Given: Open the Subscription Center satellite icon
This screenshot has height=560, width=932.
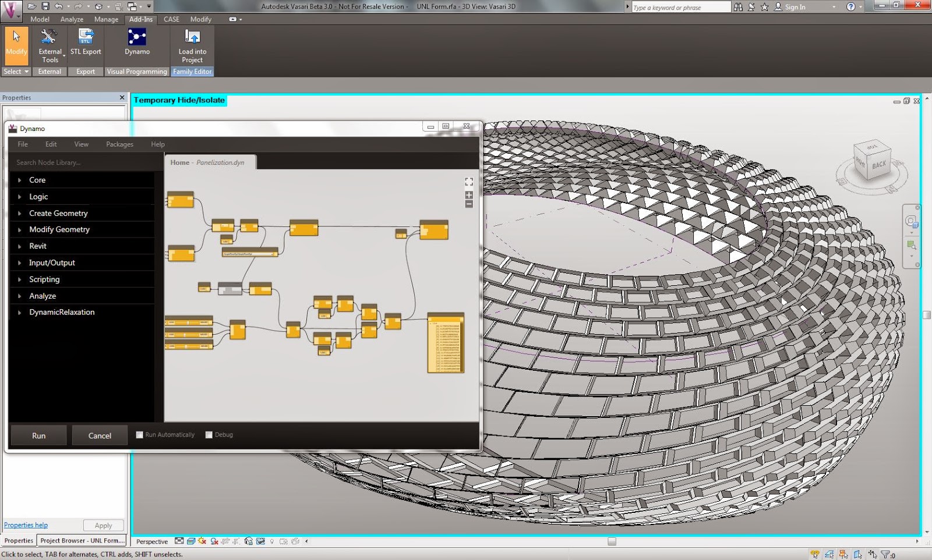Looking at the screenshot, I should [x=751, y=7].
